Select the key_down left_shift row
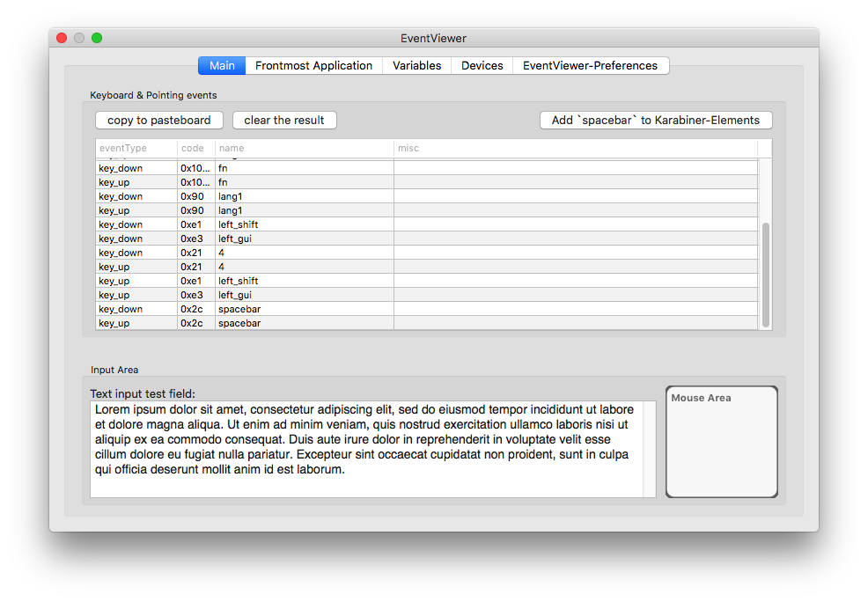The image size is (868, 602). 427,224
